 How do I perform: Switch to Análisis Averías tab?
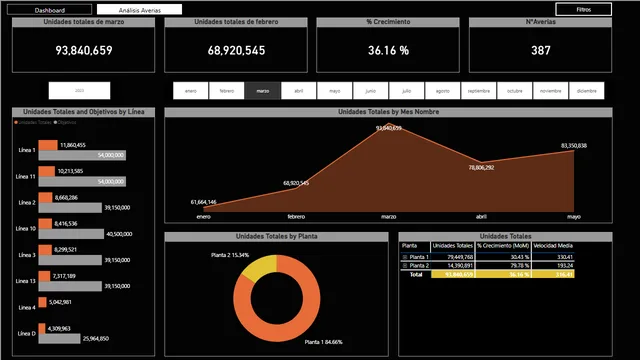(139, 10)
